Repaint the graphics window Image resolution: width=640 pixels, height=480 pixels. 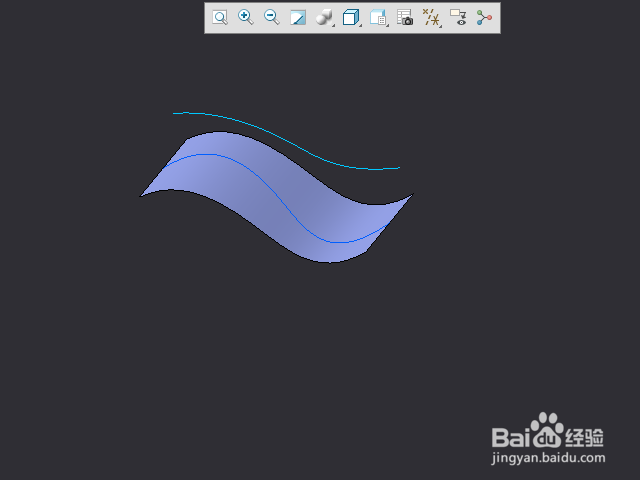pyautogui.click(x=298, y=18)
